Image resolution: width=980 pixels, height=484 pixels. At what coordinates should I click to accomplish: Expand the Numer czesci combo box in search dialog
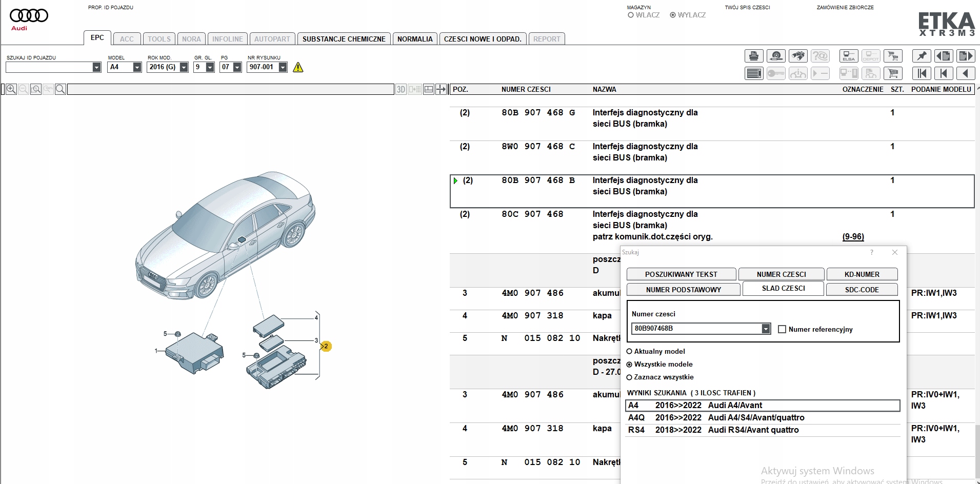(x=766, y=329)
